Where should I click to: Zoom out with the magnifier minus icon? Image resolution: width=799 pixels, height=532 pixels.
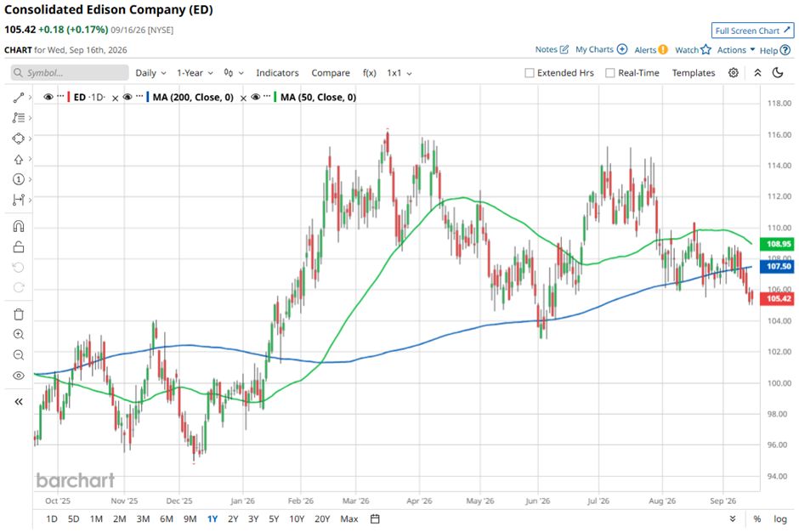19,354
